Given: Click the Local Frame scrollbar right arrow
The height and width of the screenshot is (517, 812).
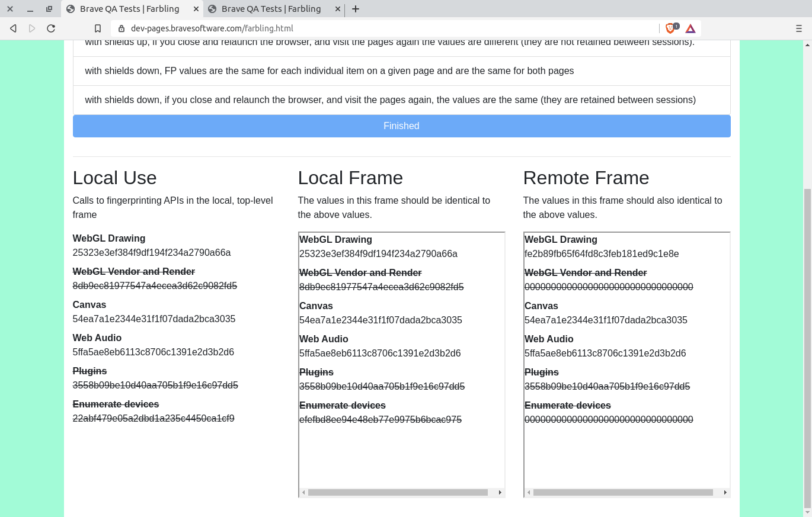Looking at the screenshot, I should pyautogui.click(x=500, y=493).
